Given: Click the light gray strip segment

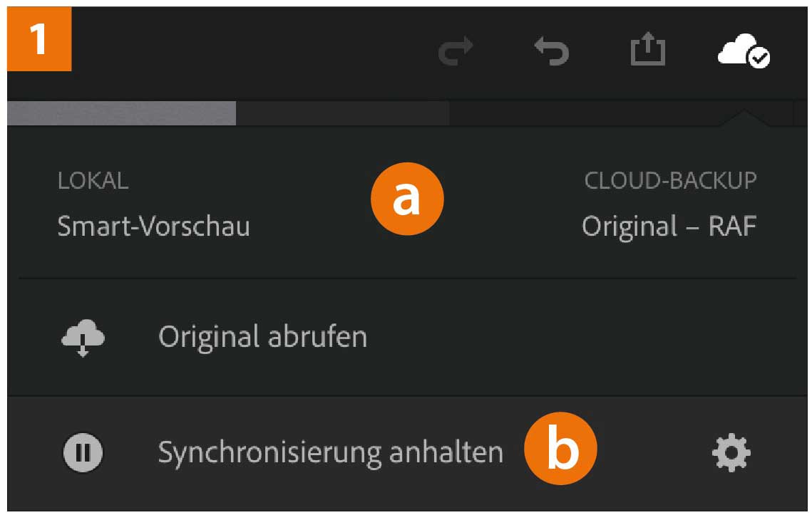Looking at the screenshot, I should (121, 113).
